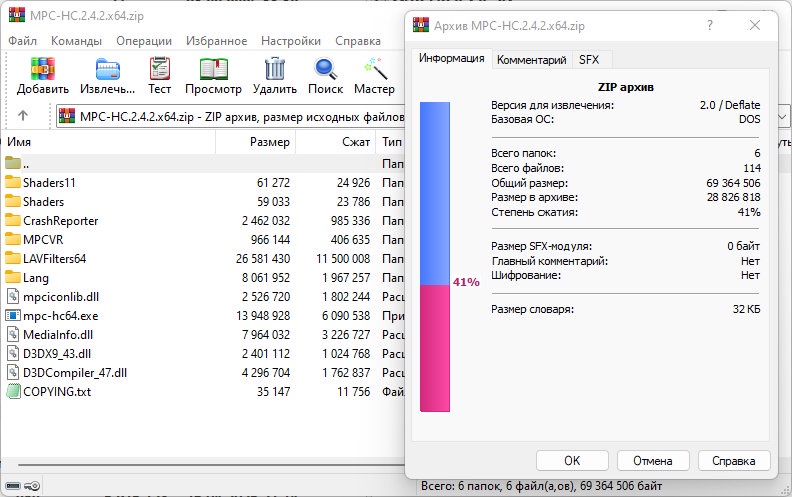792x497 pixels.
Task: Click the COPYING.txt size 35 147
Action: (x=273, y=391)
